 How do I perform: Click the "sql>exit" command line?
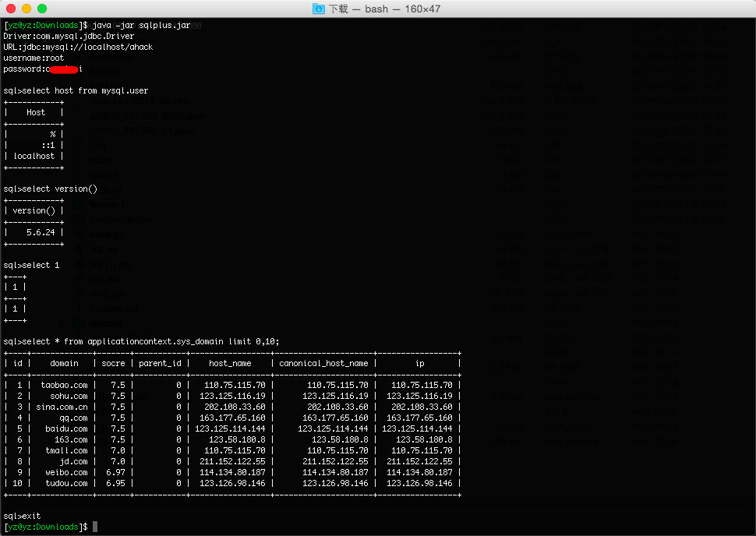[x=22, y=516]
